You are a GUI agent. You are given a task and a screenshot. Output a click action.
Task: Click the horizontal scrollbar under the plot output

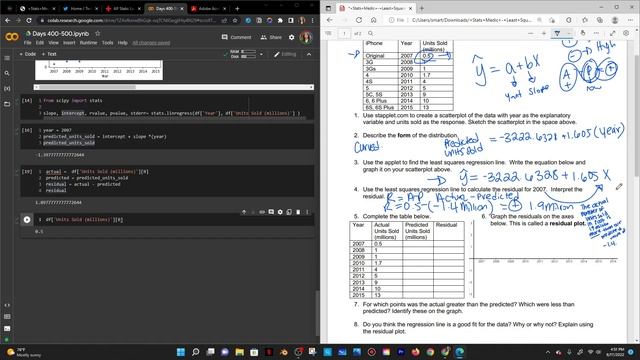pos(174,87)
